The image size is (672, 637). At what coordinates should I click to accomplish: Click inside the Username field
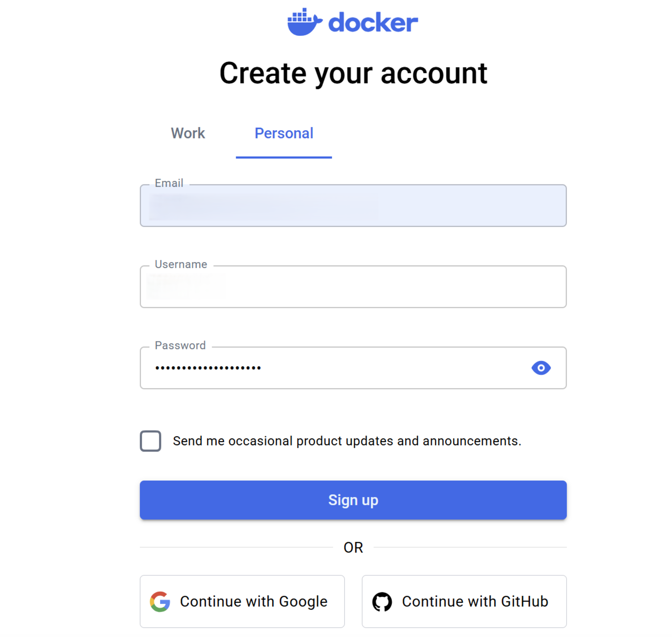coord(353,287)
